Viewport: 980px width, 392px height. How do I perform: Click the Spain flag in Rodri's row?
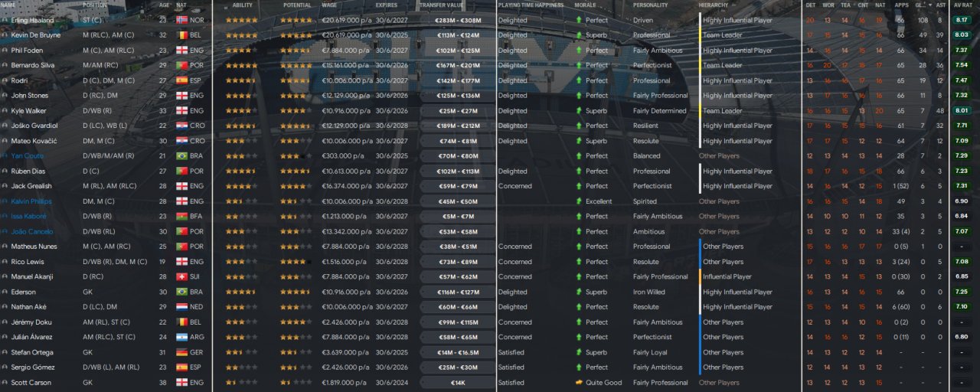pos(181,80)
